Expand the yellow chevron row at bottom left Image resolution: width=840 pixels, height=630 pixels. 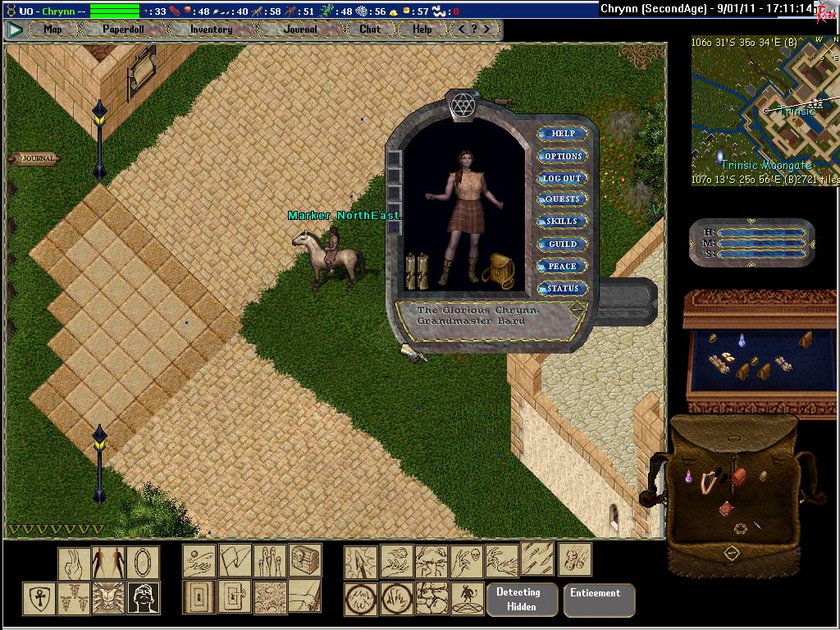[x=56, y=529]
